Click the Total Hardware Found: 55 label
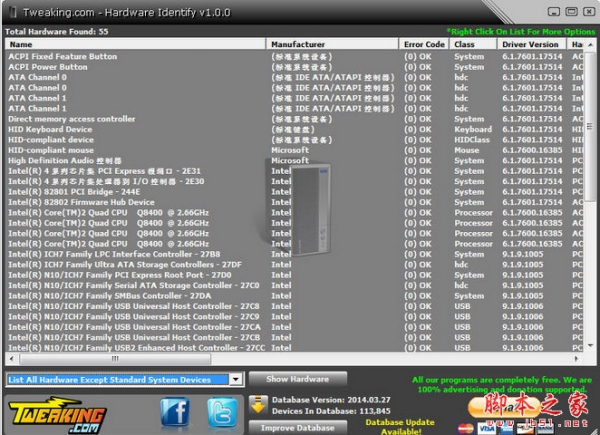The width and height of the screenshot is (600, 435). [57, 32]
